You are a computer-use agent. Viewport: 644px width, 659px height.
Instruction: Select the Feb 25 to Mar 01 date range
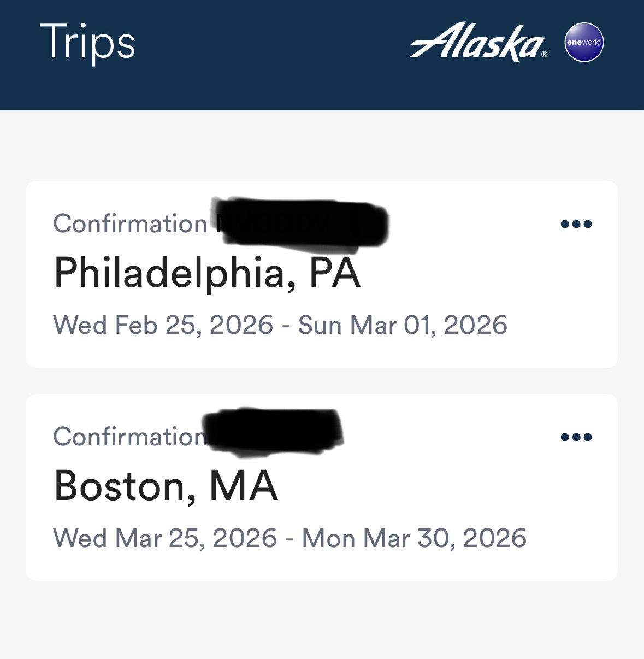[x=280, y=325]
